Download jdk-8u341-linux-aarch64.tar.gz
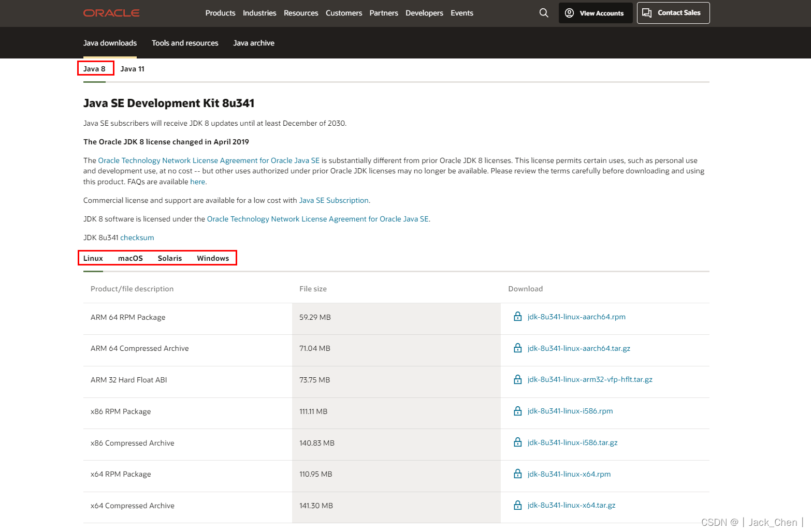 [x=579, y=348]
